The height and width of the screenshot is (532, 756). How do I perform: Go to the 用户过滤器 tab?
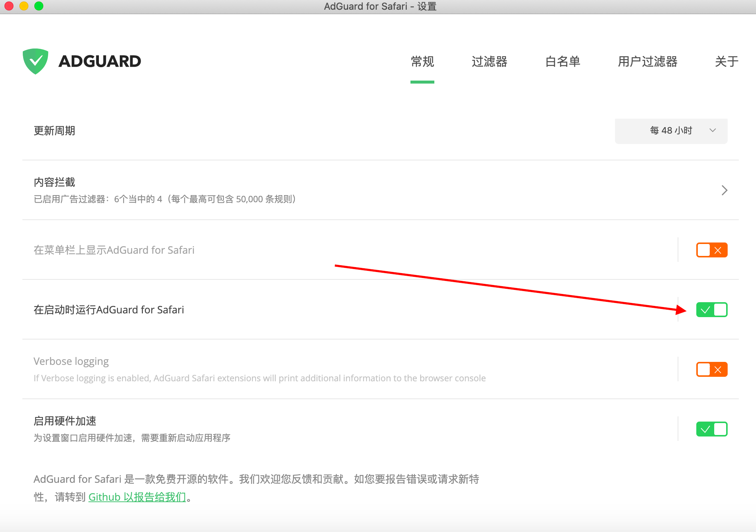pyautogui.click(x=647, y=62)
